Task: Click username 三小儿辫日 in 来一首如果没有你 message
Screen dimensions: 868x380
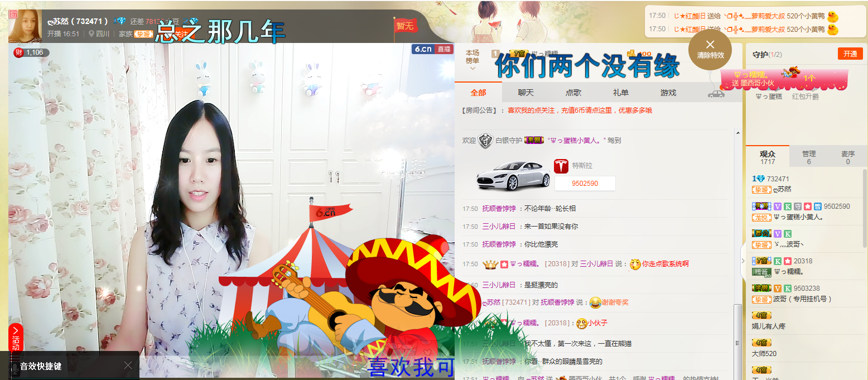Action: pyautogui.click(x=499, y=227)
